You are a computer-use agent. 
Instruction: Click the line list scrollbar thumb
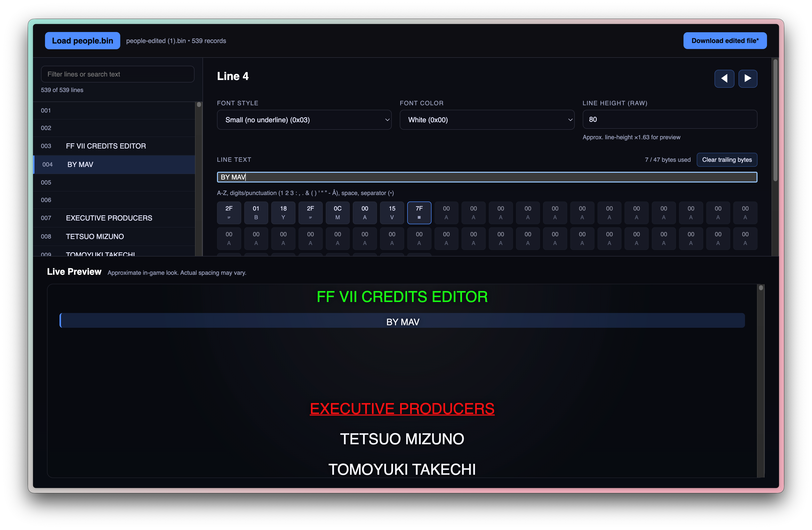pos(199,105)
